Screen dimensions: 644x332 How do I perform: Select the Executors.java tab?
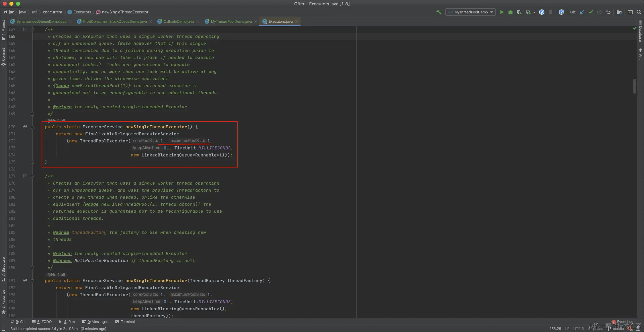280,21
